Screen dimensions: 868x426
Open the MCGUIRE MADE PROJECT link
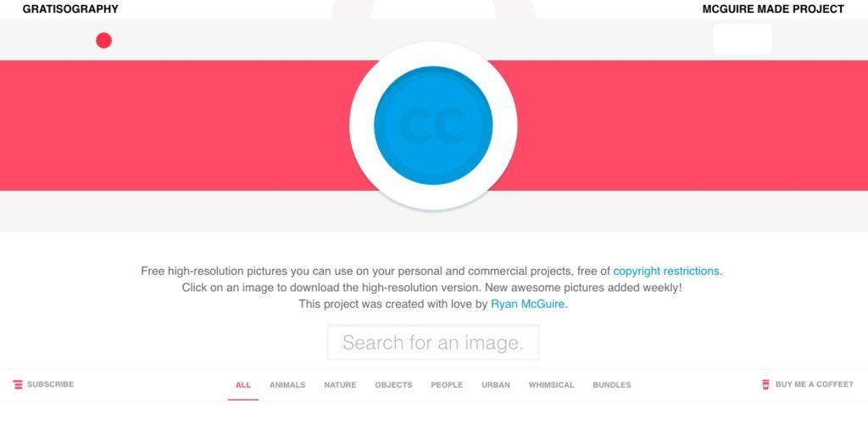click(773, 8)
